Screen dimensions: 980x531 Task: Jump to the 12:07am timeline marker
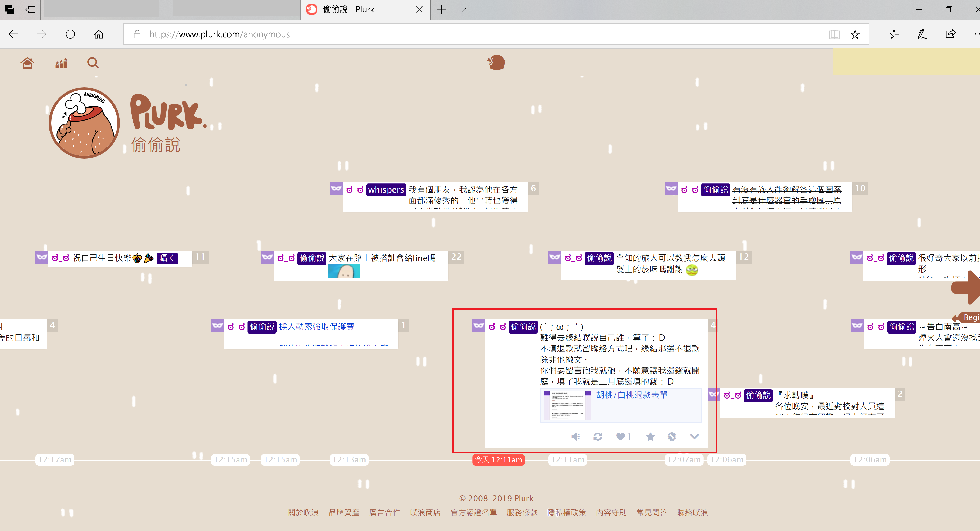click(x=684, y=459)
